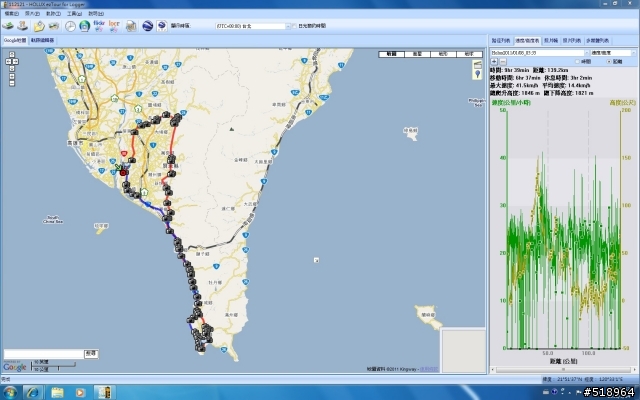640x400 pixels.
Task: Click the report document toolbar icon
Action: click(x=131, y=26)
